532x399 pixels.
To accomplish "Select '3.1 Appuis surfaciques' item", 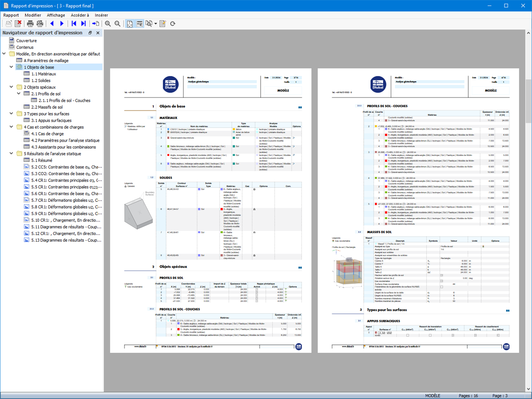I will pyautogui.click(x=51, y=120).
